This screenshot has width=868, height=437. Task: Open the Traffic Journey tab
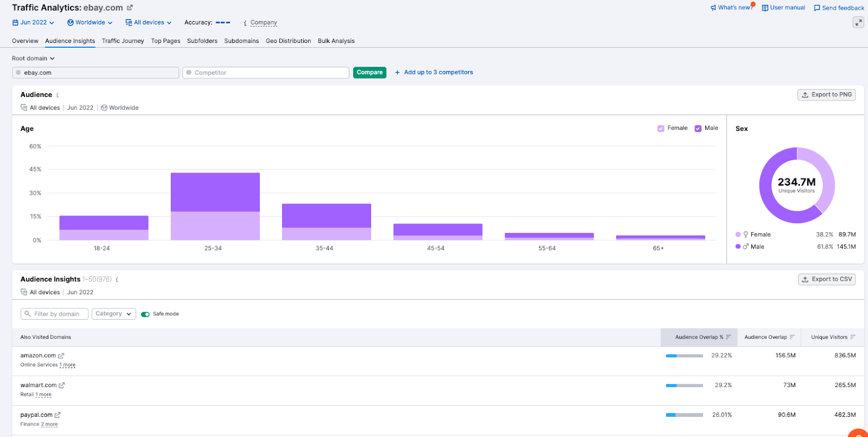tap(123, 41)
